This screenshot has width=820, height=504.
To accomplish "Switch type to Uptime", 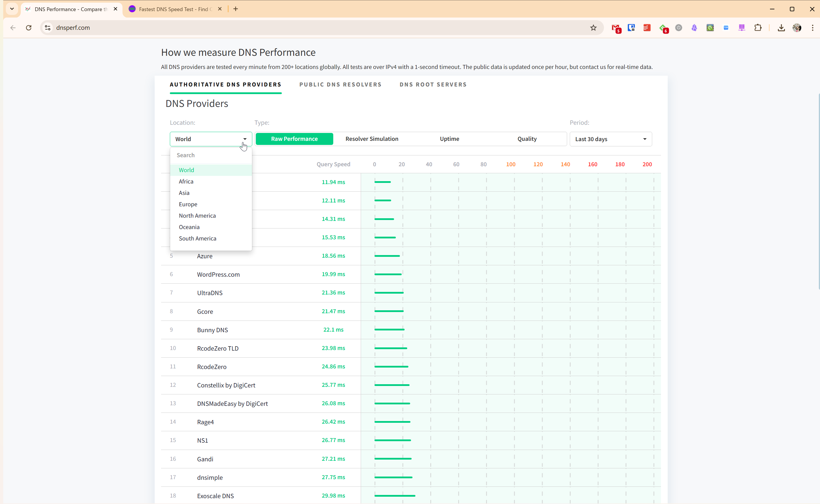I will tap(449, 139).
